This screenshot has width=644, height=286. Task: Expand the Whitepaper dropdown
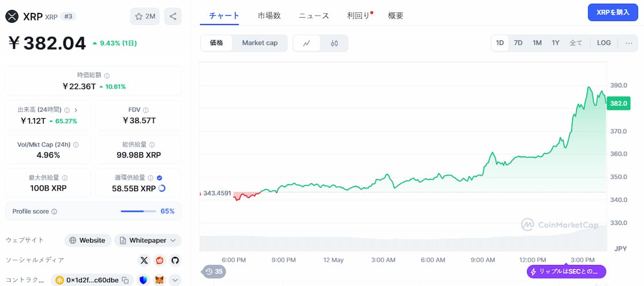pos(148,240)
